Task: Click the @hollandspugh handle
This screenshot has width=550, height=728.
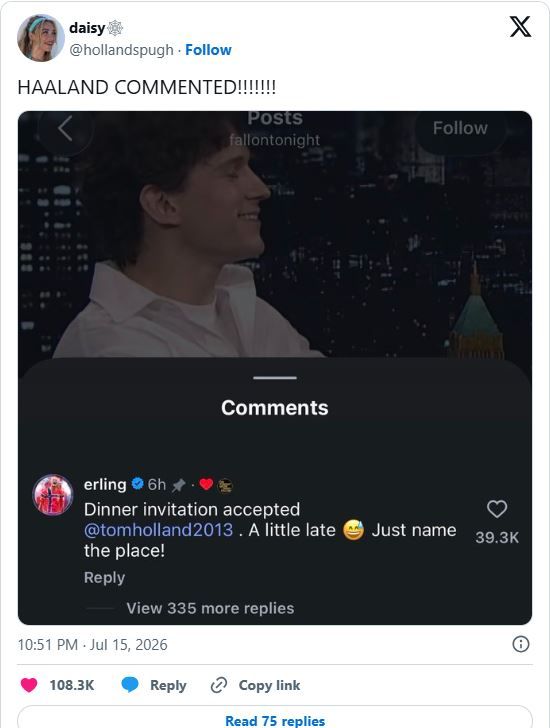Action: [x=121, y=50]
